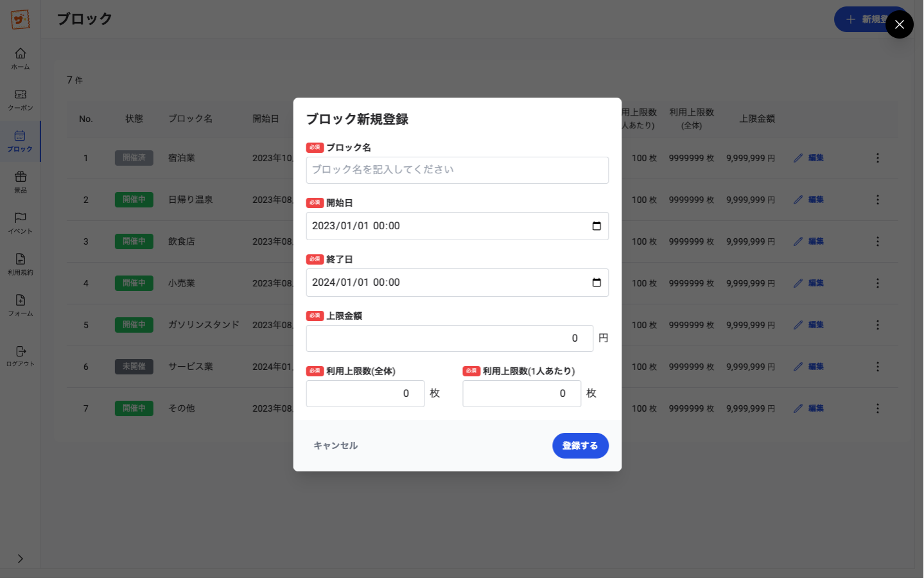Click the 利用上限数(全体) number input

point(365,394)
